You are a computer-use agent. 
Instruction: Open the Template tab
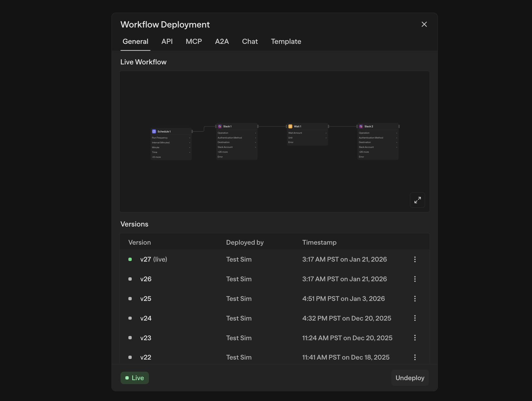point(286,42)
